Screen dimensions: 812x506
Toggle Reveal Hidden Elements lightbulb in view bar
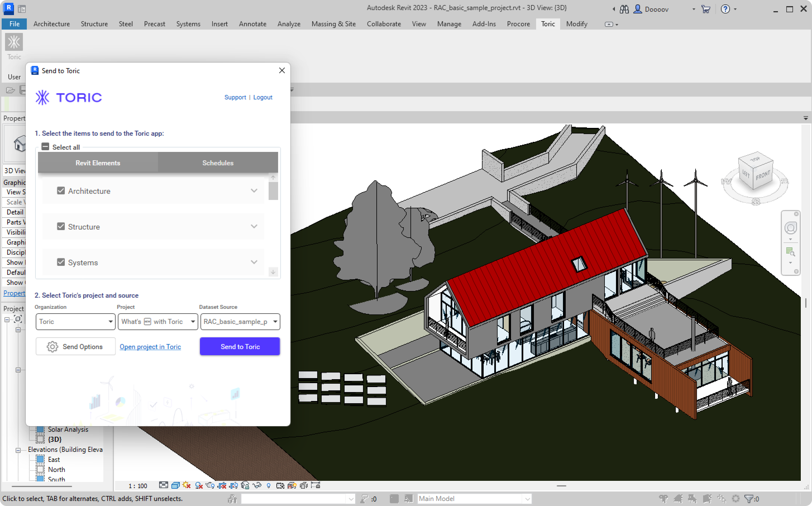pyautogui.click(x=269, y=485)
